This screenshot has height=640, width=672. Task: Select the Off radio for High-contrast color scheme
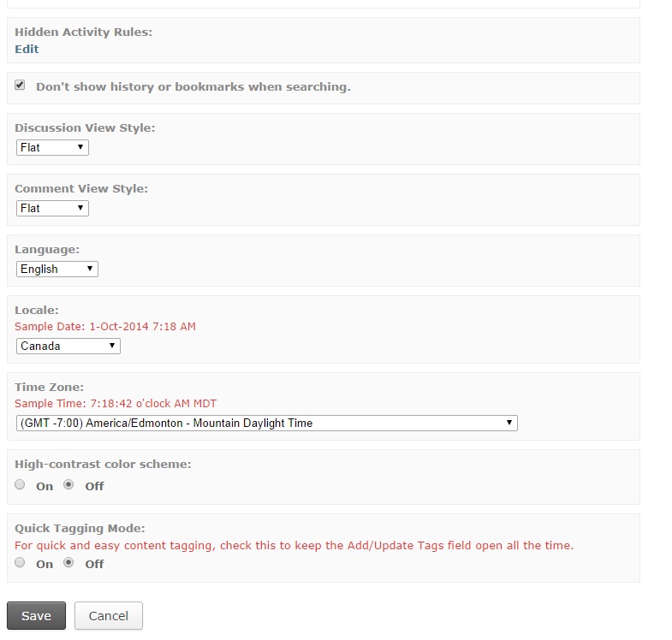[68, 484]
